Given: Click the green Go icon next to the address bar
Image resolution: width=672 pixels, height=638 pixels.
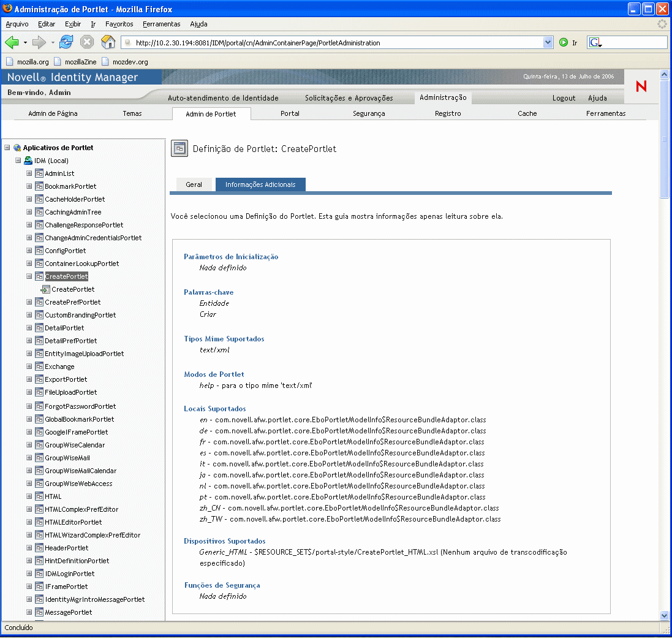Looking at the screenshot, I should (564, 42).
